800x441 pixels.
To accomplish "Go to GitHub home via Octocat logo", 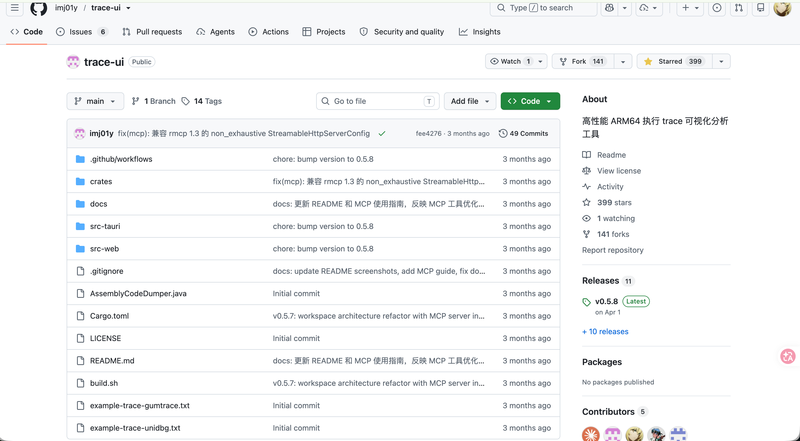I will 39,8.
